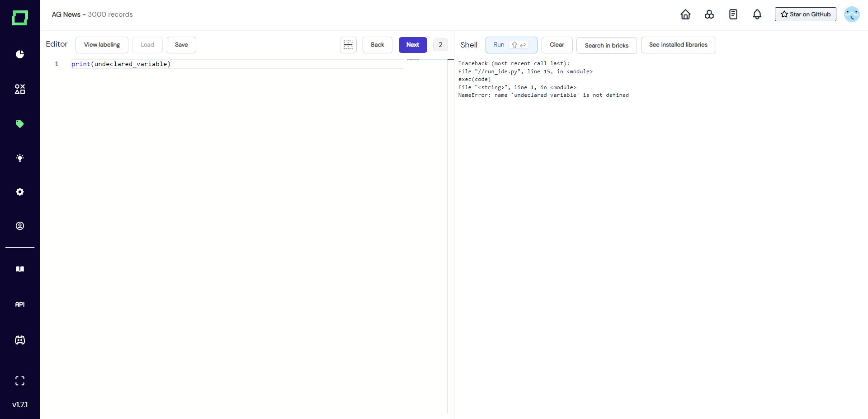Viewport: 868px width, 419px height.
Task: Open the bricks cubes icon in header
Action: click(709, 14)
